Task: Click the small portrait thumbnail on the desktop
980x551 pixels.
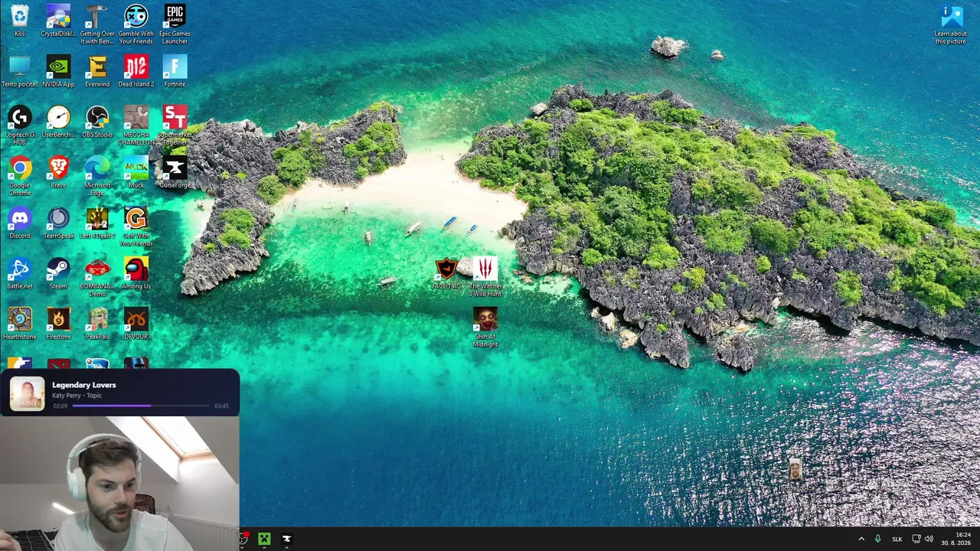Action: [x=795, y=470]
